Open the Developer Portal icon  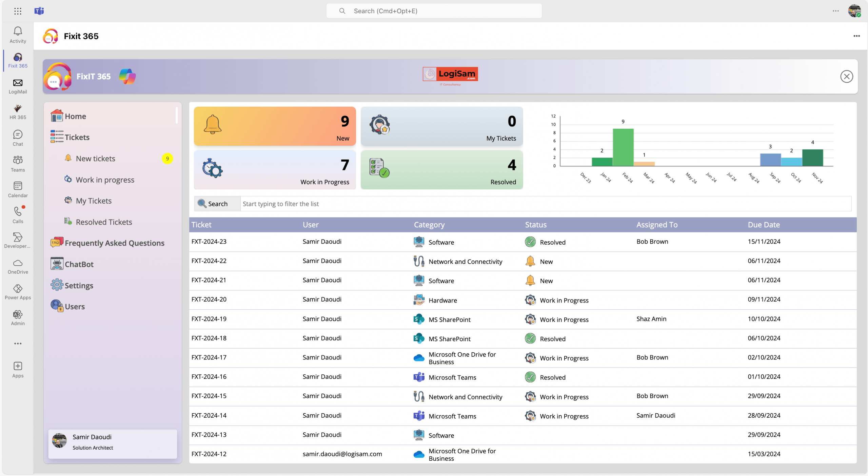click(x=18, y=241)
